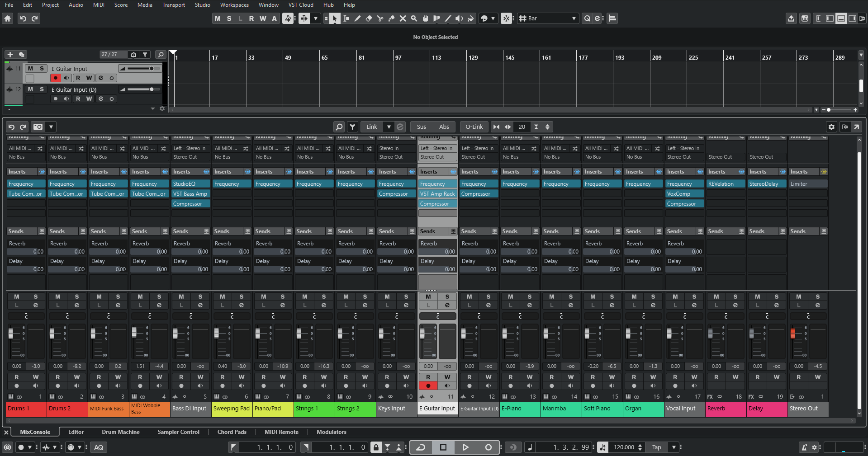Enable Q-Link in the MixConsole

tap(474, 127)
